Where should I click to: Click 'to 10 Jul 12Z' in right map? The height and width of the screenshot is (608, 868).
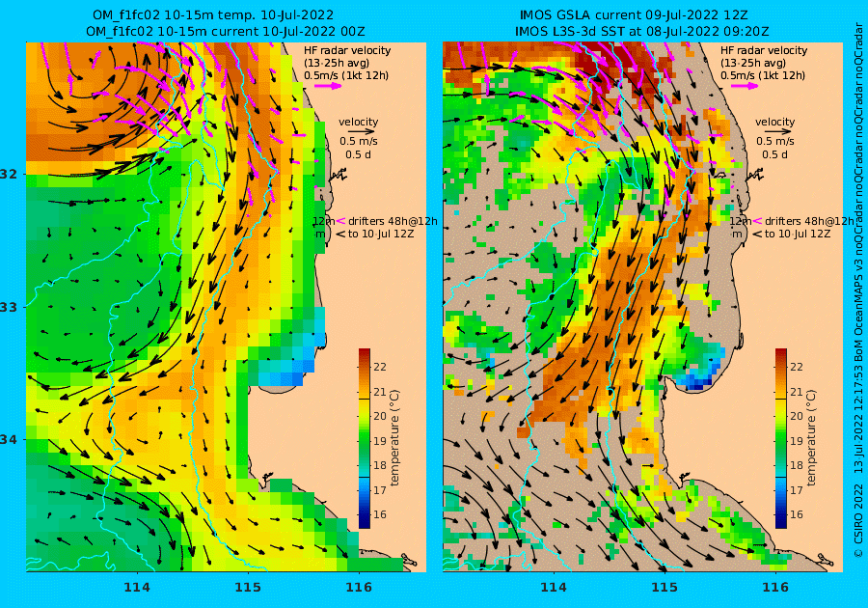[x=798, y=234]
